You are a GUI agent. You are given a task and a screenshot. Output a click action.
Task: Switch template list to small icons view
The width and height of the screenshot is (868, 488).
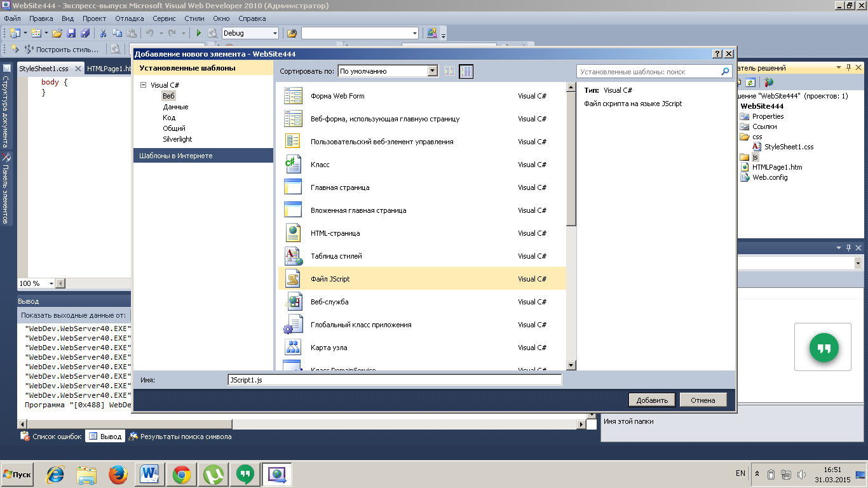click(x=450, y=71)
